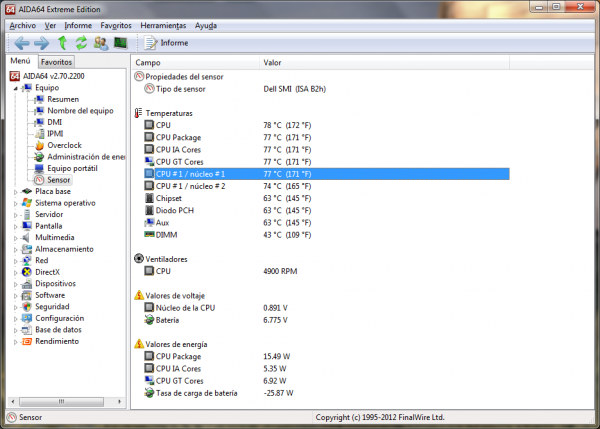Click the Overclock flame icon

point(39,145)
